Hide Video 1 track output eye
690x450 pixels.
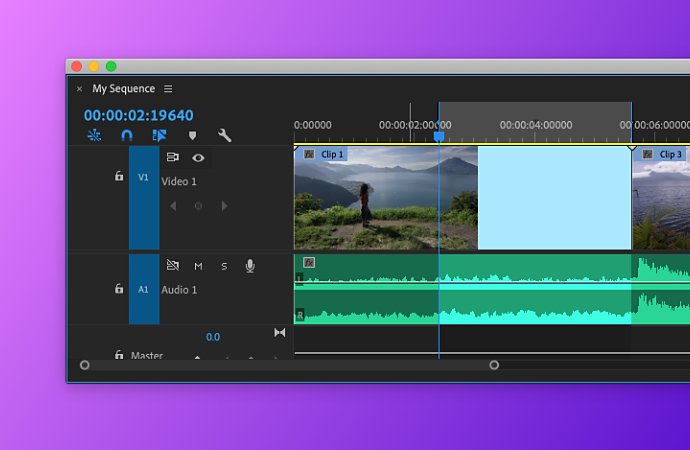pos(198,157)
